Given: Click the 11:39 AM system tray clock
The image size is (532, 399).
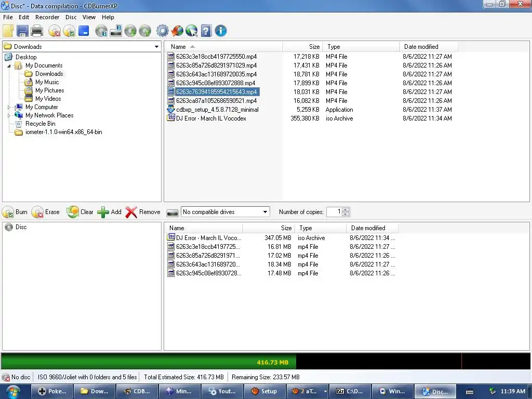Looking at the screenshot, I should (x=513, y=391).
